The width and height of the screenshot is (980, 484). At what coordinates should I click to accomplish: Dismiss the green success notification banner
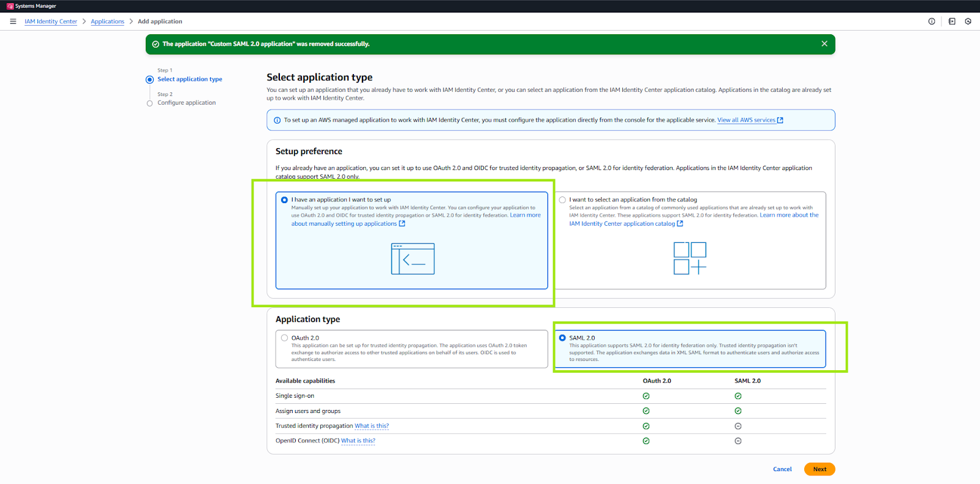tap(824, 44)
